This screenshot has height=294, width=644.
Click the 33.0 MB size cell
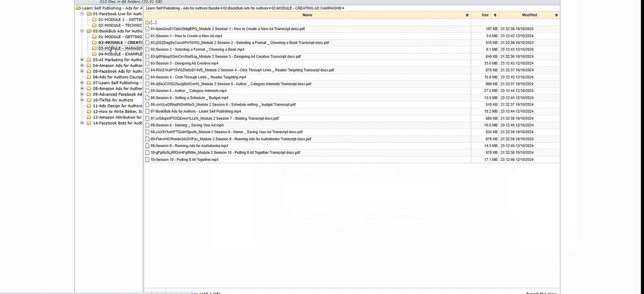pyautogui.click(x=491, y=63)
